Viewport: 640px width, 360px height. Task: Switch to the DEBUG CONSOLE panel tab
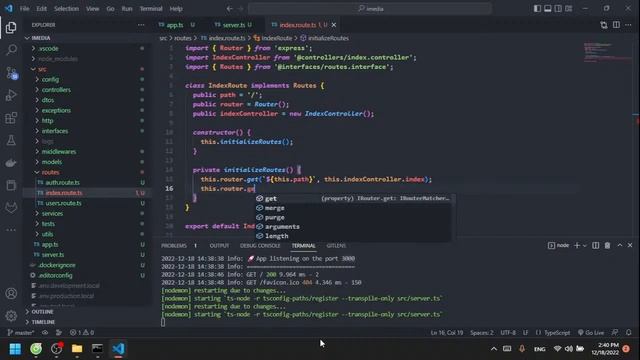(260, 245)
